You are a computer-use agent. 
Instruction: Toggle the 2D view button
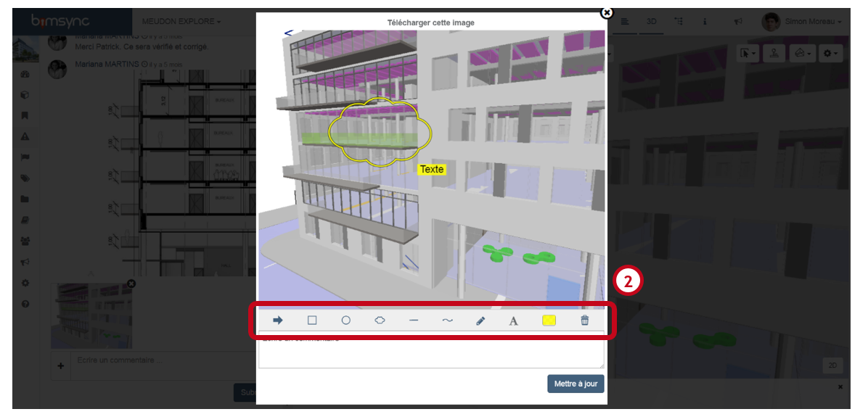[x=832, y=366]
